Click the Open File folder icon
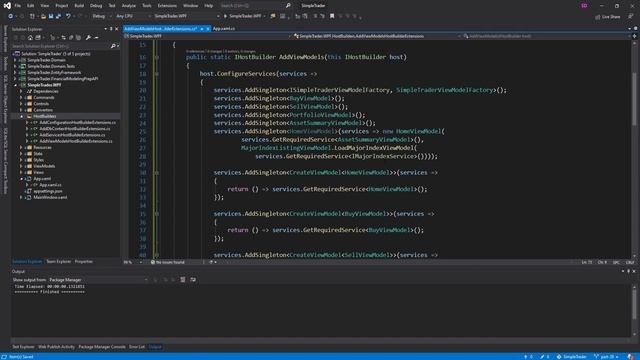Screen dimensions: 640x360 tap(43, 16)
